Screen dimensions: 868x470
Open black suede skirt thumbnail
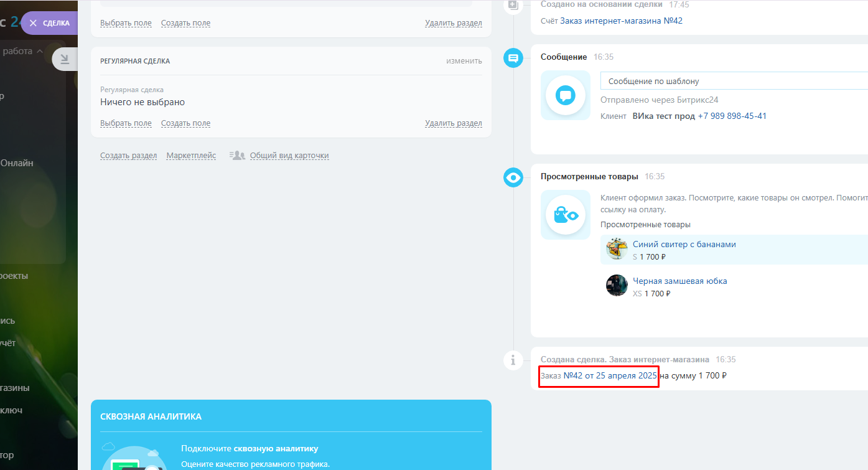pyautogui.click(x=617, y=286)
